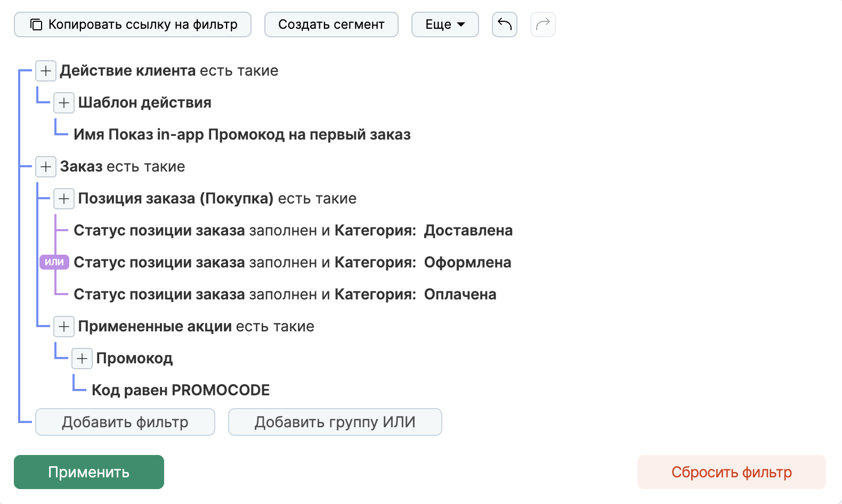Select status condition with category 'Оплачена'

[285, 294]
